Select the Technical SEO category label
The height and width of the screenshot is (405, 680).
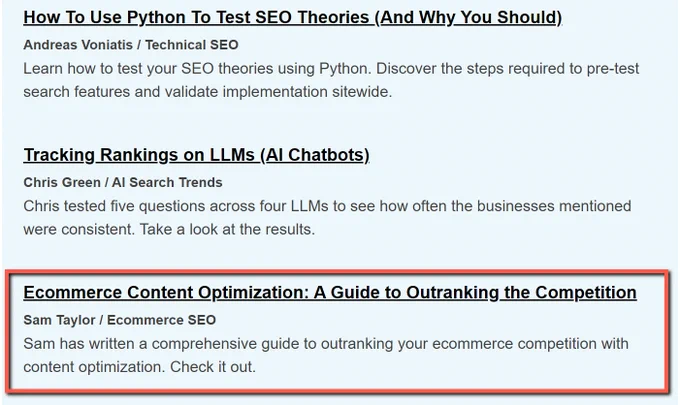[x=192, y=45]
